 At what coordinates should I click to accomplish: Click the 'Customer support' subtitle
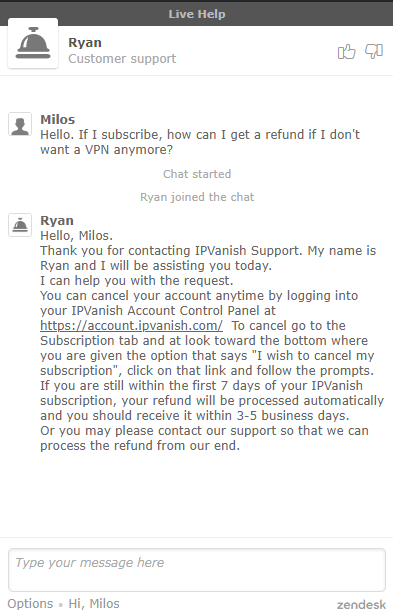pos(122,59)
